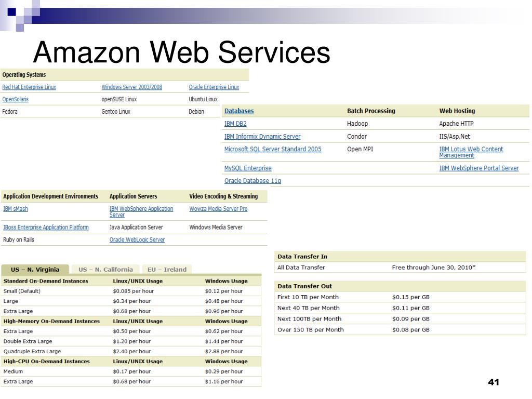Open the Oracle WebLogic Server link
Viewport: 532px width, 399px height.
(137, 240)
